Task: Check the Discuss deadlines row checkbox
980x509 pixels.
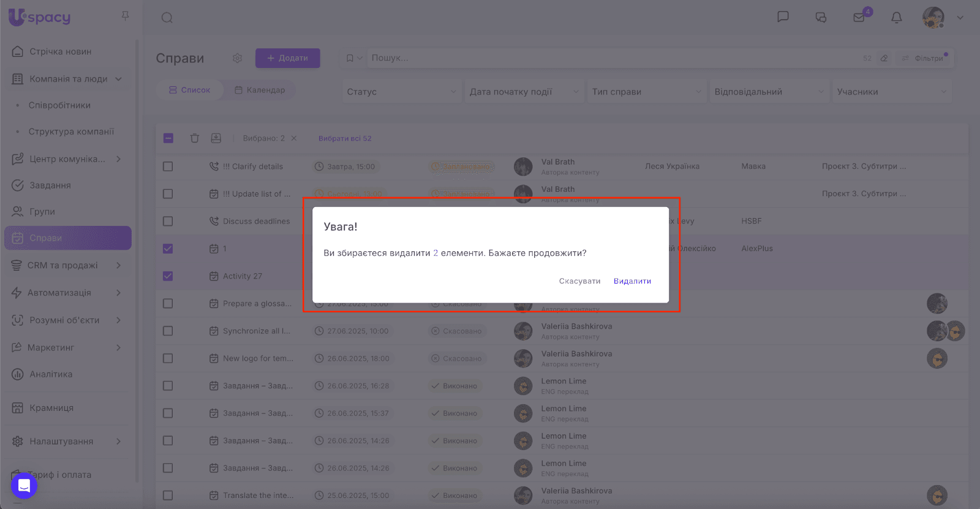Action: point(168,221)
